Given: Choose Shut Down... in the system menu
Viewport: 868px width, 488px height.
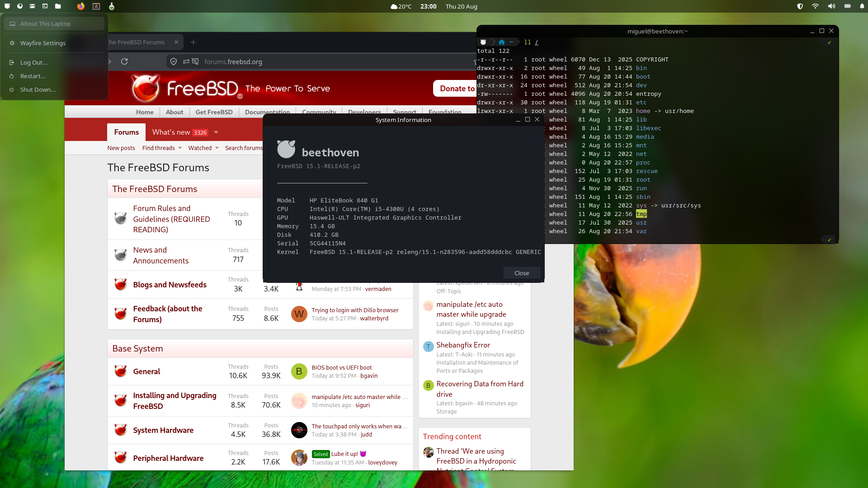Looking at the screenshot, I should pos(54,89).
